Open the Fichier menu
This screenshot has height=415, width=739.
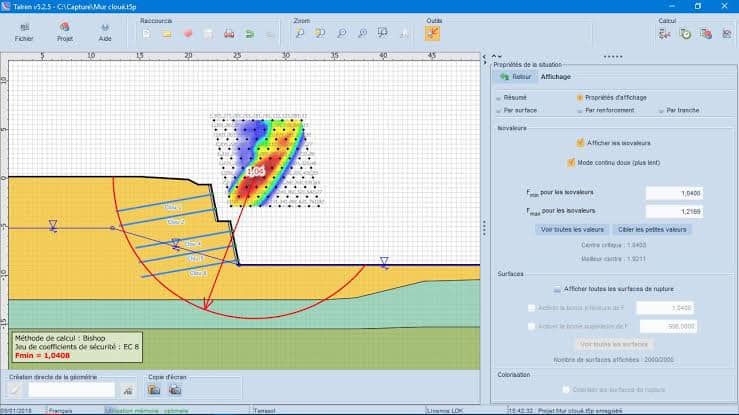(x=24, y=33)
